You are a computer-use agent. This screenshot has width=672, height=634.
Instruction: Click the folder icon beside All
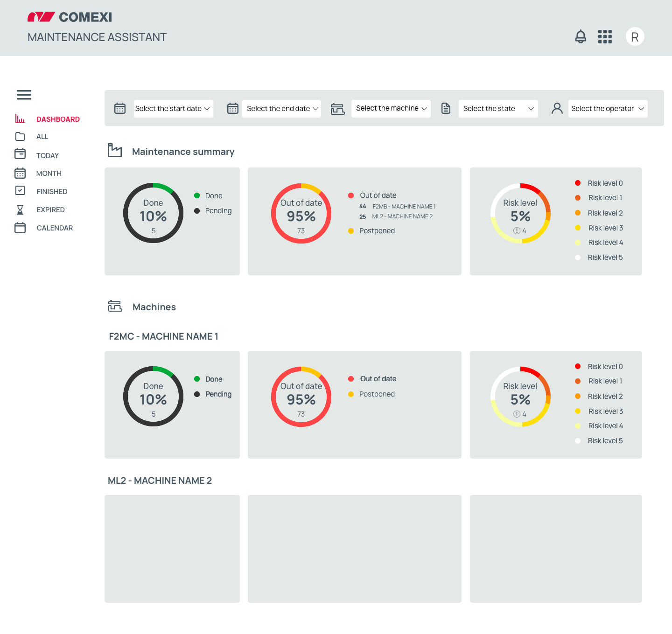coord(20,136)
